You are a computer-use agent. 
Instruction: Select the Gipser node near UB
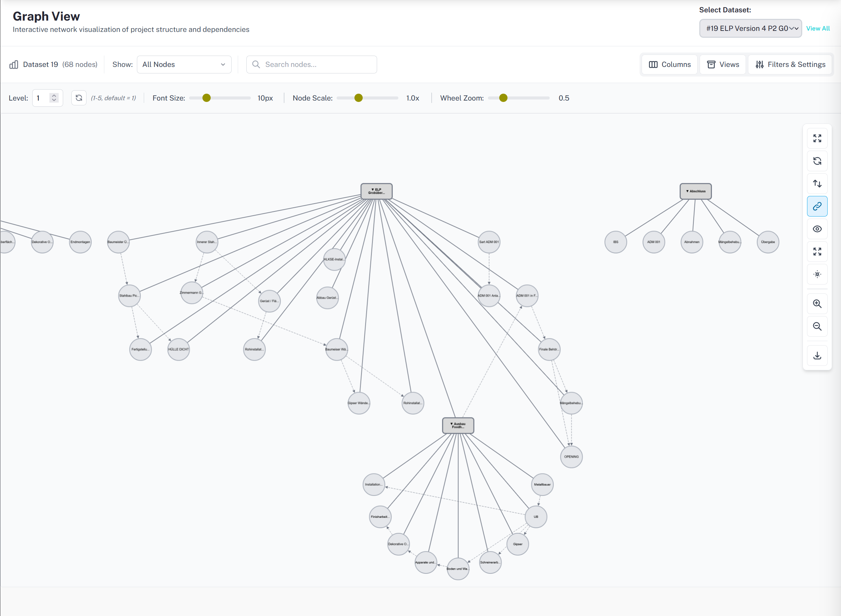pyautogui.click(x=518, y=544)
